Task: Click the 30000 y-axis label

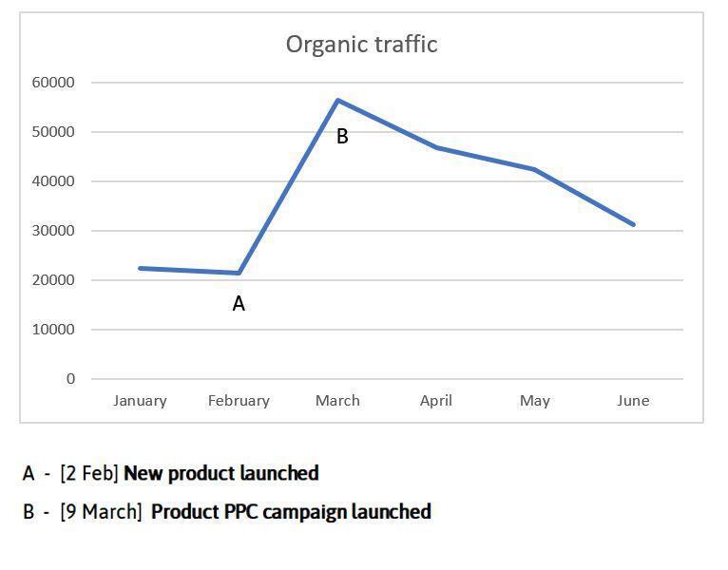Action: coord(52,231)
